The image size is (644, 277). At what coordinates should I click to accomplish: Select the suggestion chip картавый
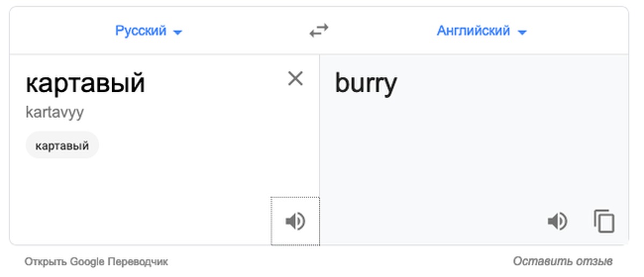click(x=62, y=145)
